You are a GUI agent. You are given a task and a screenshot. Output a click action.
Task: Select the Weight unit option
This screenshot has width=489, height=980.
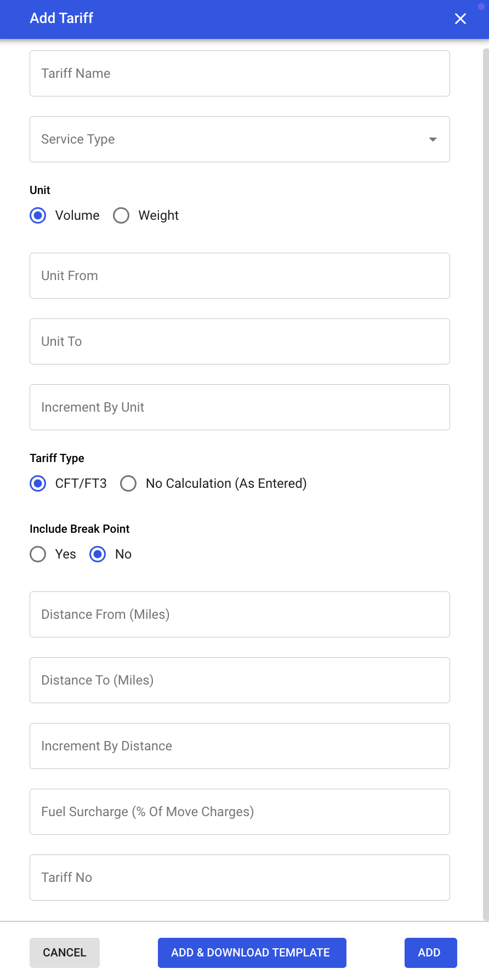[x=121, y=215]
